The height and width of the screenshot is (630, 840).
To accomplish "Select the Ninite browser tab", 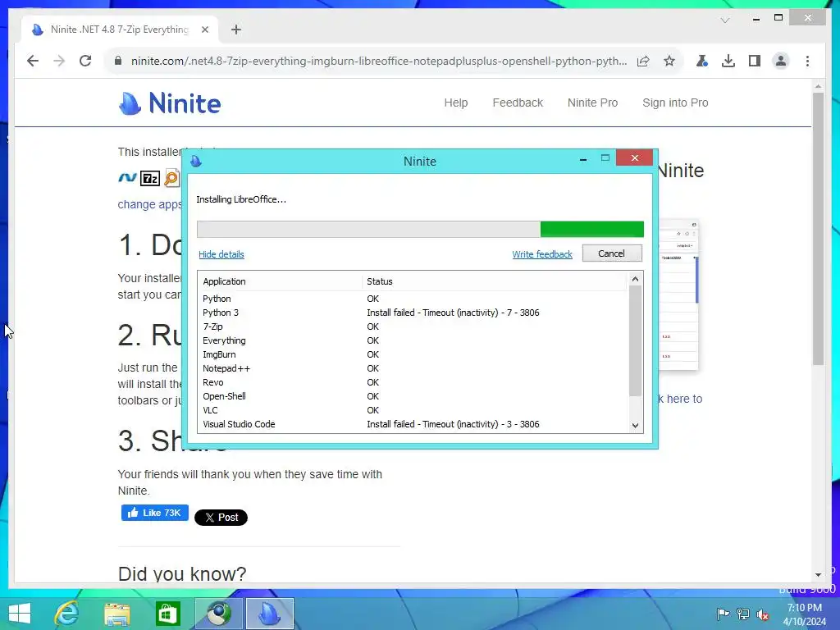I will (x=119, y=30).
